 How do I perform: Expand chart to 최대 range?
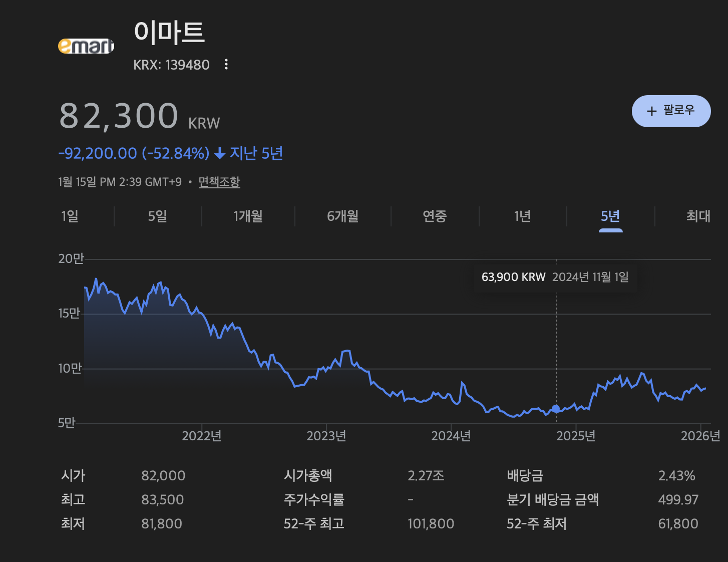click(698, 216)
